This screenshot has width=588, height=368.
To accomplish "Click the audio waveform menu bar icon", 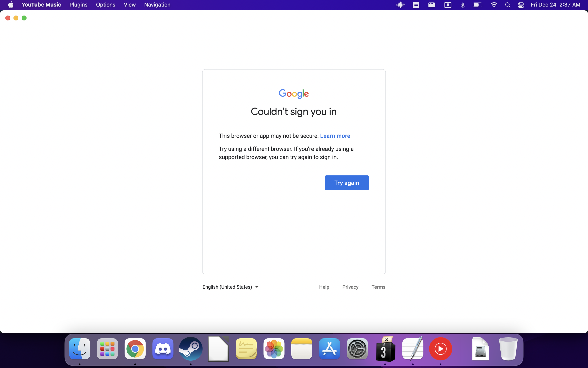I will [x=400, y=5].
